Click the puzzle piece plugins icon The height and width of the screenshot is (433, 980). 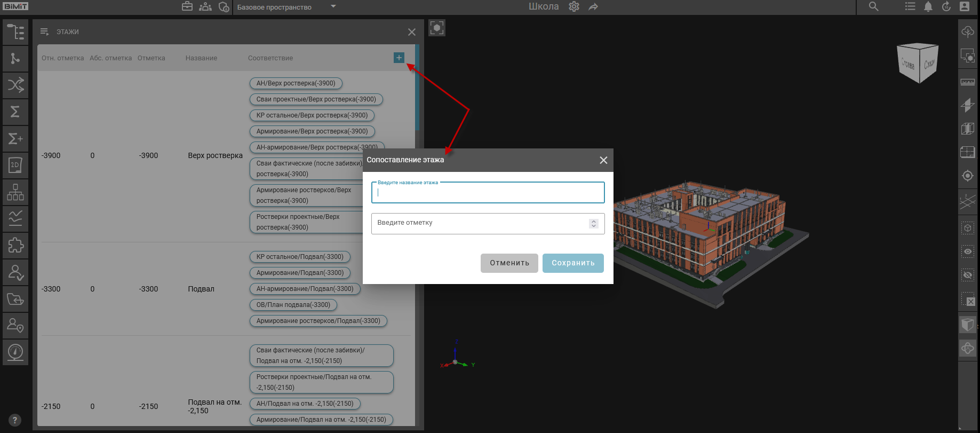(15, 246)
